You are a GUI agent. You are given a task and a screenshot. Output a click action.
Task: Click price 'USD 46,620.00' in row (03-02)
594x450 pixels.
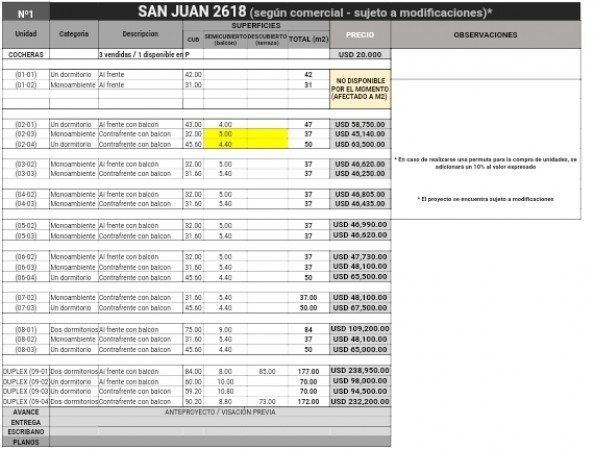pyautogui.click(x=360, y=164)
